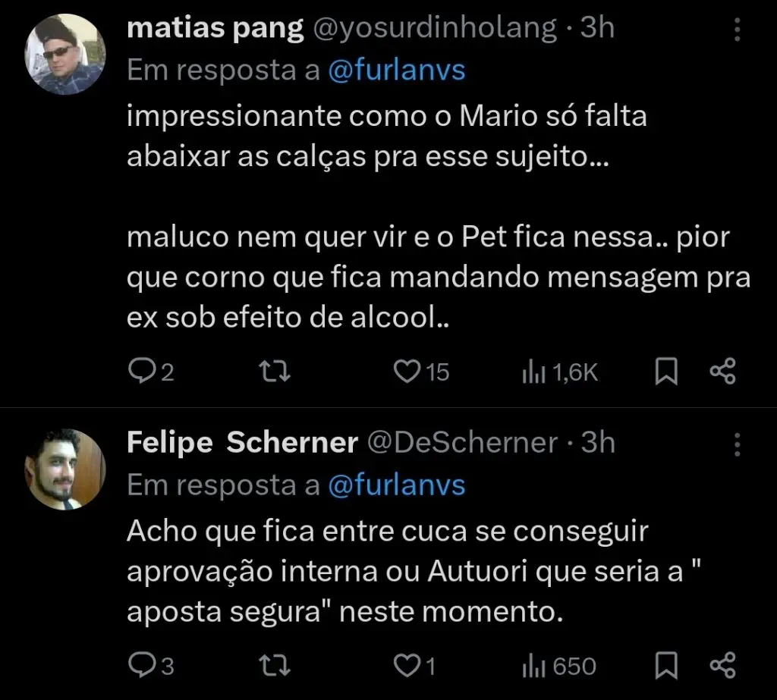View analytics showing 1,6K views
This screenshot has width=777, height=700.
click(x=533, y=372)
